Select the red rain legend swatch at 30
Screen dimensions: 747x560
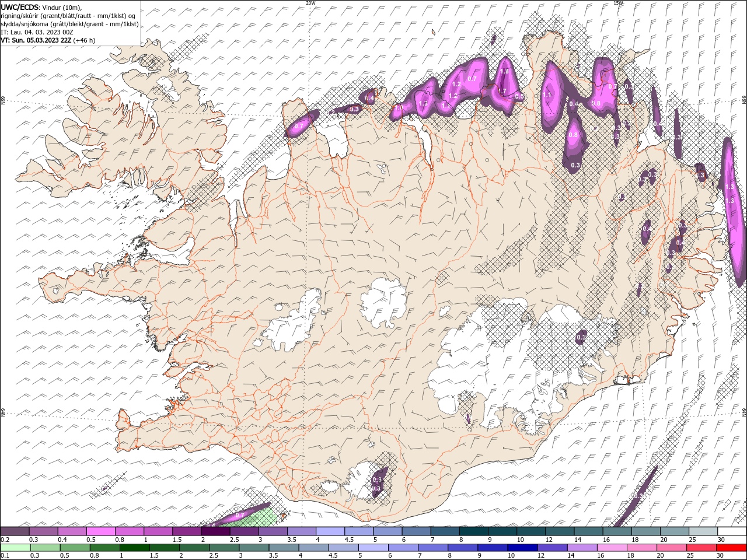pyautogui.click(x=731, y=548)
